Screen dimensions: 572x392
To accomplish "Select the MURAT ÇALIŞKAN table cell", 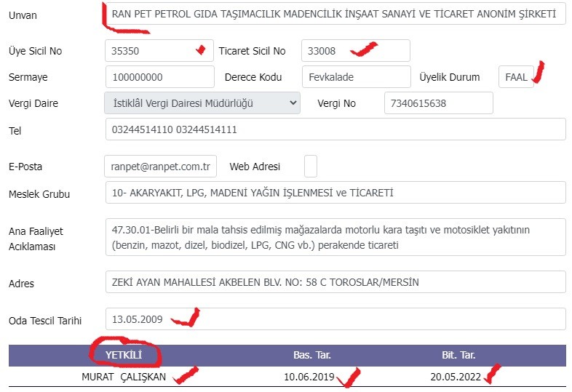I will pyautogui.click(x=124, y=377).
